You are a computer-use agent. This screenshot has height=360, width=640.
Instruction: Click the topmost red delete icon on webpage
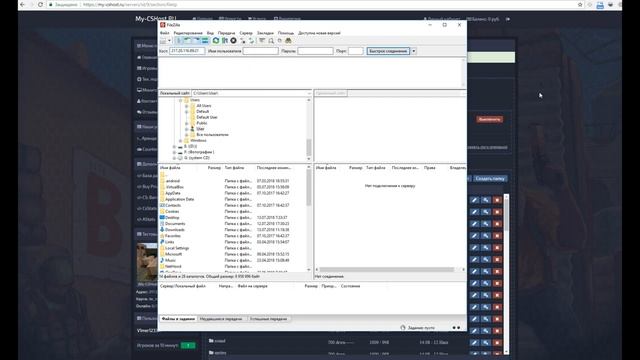497,200
